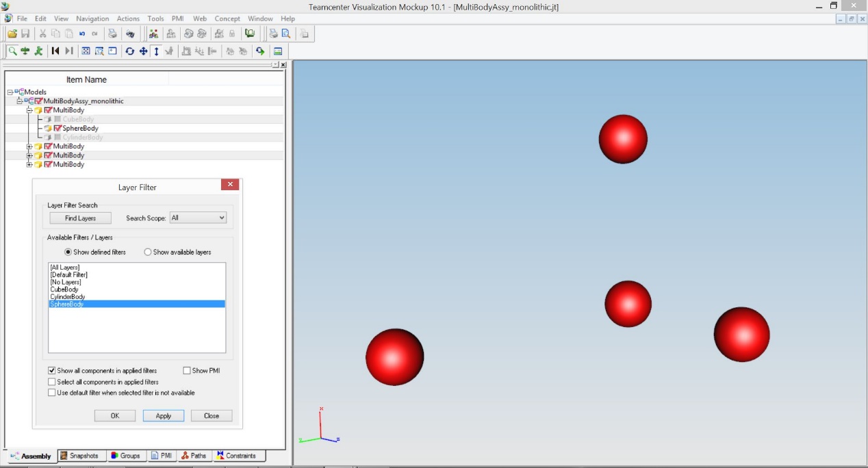The width and height of the screenshot is (868, 468).
Task: Collapse the MultiBodyAssy_monolithic tree node
Action: tap(20, 101)
